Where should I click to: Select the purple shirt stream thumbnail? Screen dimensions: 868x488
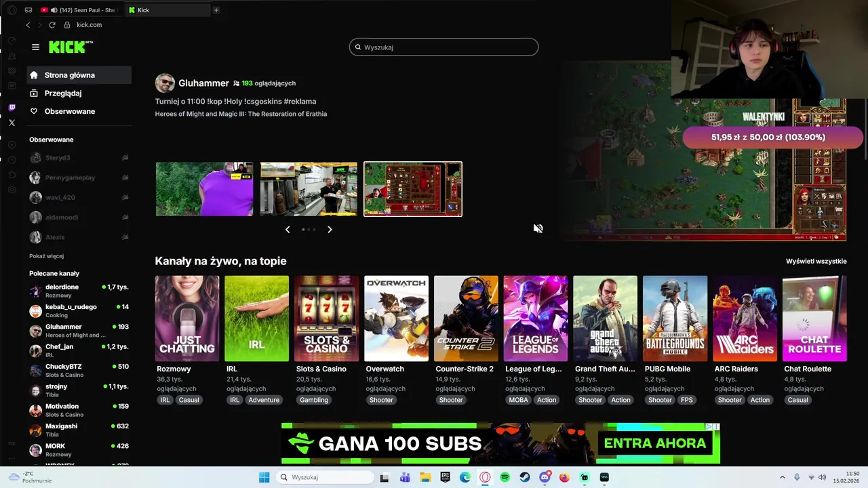(204, 189)
